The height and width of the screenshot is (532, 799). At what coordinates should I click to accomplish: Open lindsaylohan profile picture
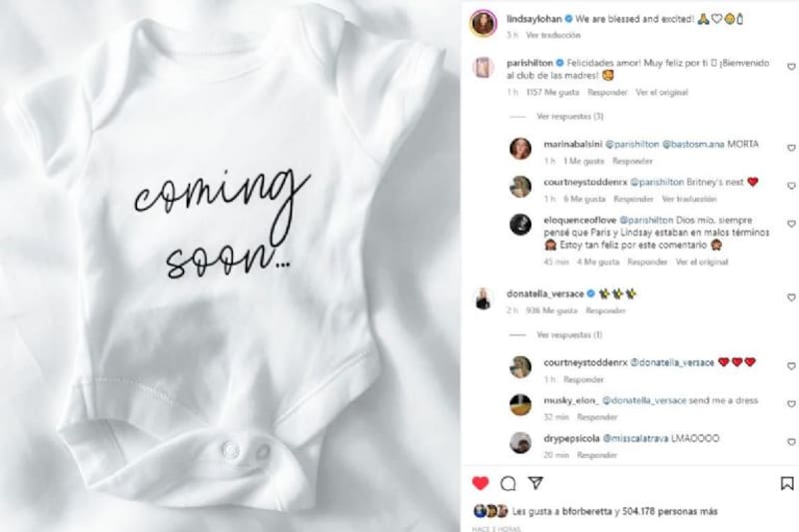483,23
